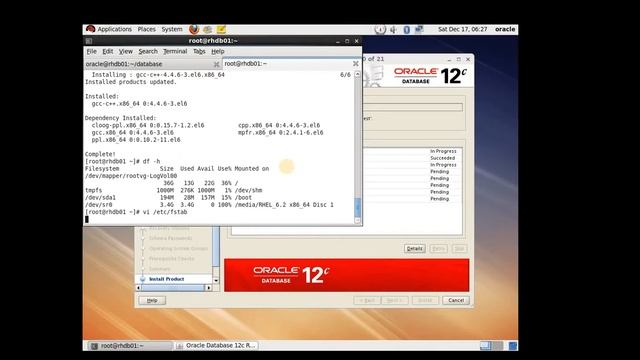Open the Applications menu in the top panel
This screenshot has width=640, height=360.
(x=114, y=29)
